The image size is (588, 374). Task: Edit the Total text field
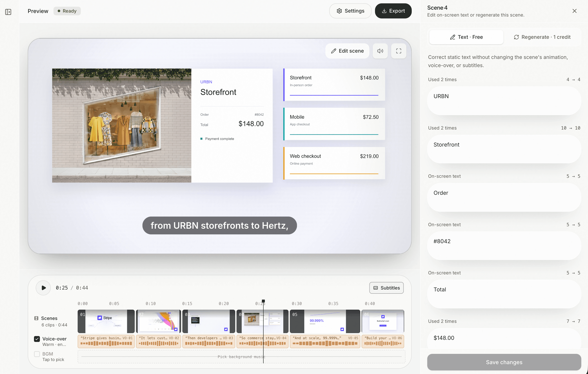coord(504,294)
